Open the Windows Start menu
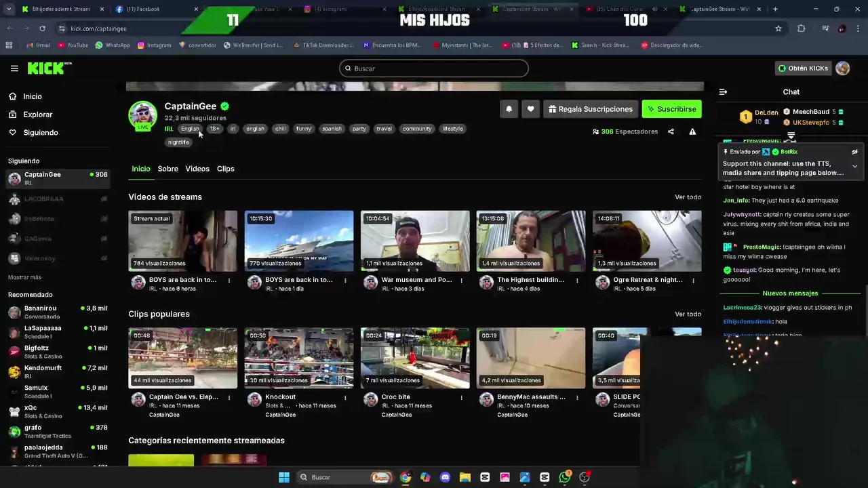 pyautogui.click(x=284, y=477)
